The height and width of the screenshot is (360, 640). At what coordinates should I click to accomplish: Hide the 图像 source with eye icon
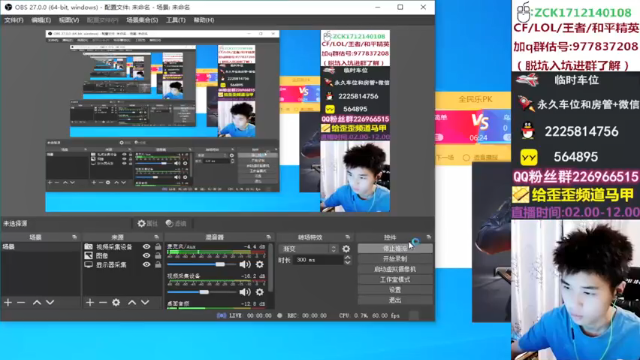146,256
